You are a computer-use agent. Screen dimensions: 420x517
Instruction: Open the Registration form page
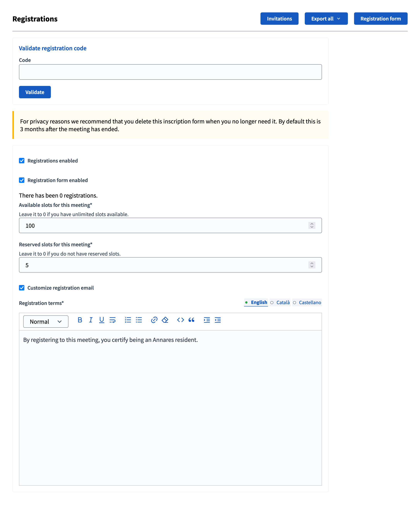coord(381,19)
